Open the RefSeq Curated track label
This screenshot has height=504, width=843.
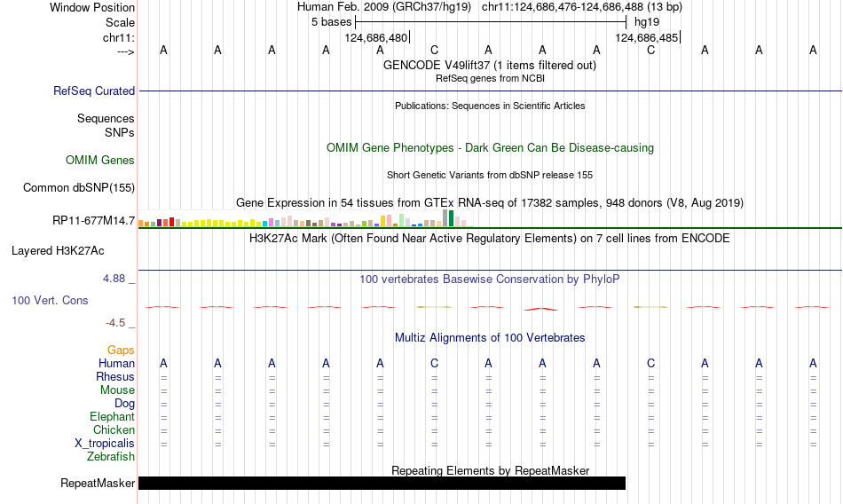(x=94, y=91)
